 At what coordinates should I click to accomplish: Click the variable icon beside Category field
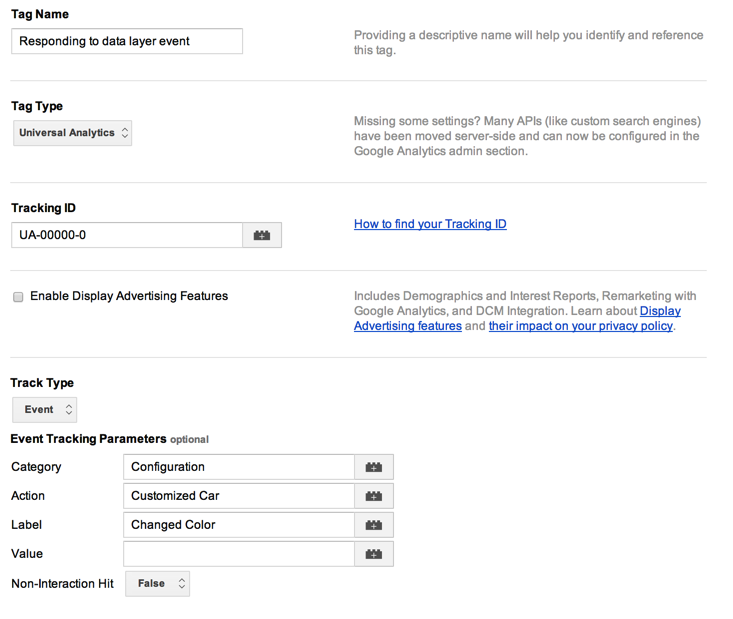click(374, 467)
